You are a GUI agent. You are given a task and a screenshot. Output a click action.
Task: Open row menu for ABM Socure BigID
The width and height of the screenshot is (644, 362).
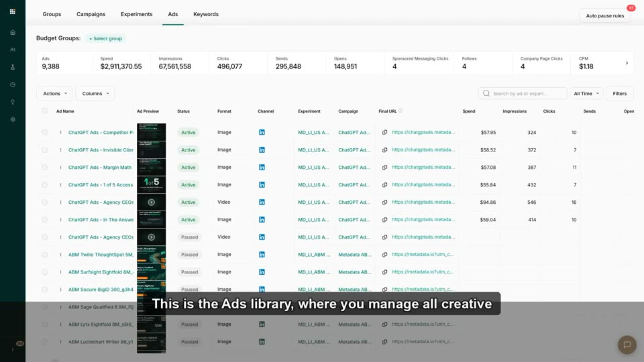point(61,290)
